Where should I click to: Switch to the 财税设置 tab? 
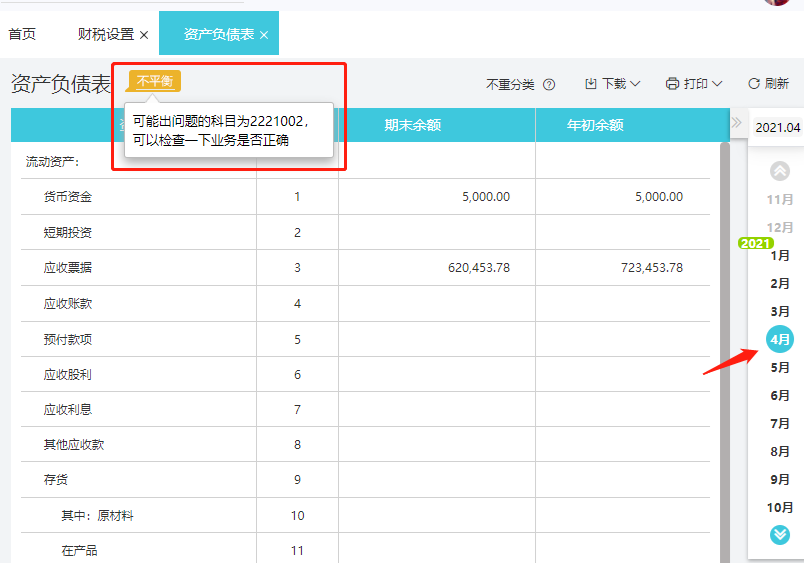point(106,34)
